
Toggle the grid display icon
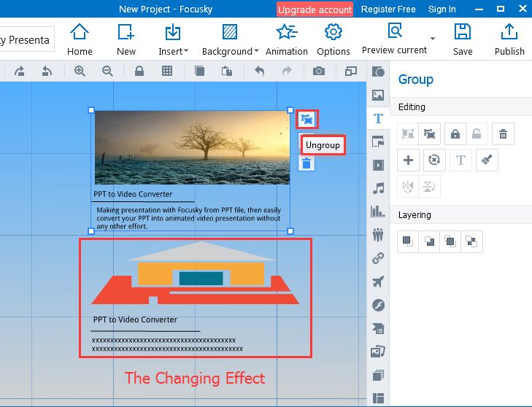click(x=167, y=71)
